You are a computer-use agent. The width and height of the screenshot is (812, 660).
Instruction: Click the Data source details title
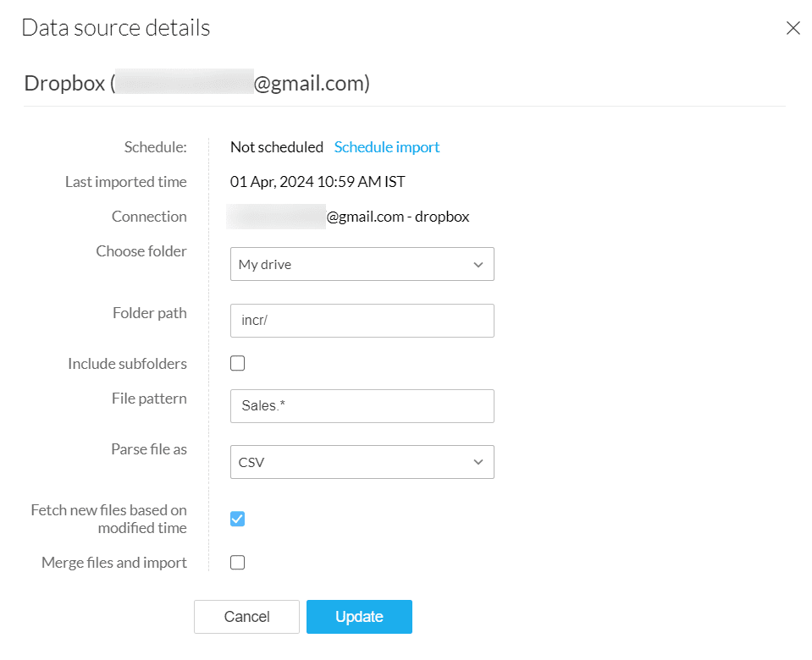116,28
